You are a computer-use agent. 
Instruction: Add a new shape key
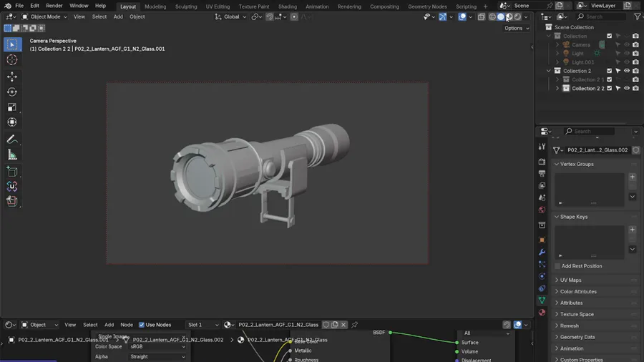pos(633,230)
